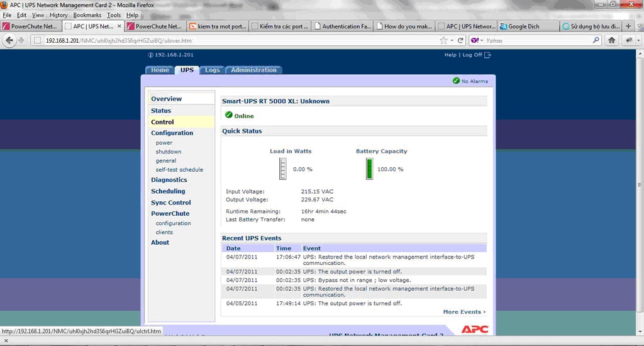Click the Output Voltage 229.67 VAC value

(x=317, y=199)
